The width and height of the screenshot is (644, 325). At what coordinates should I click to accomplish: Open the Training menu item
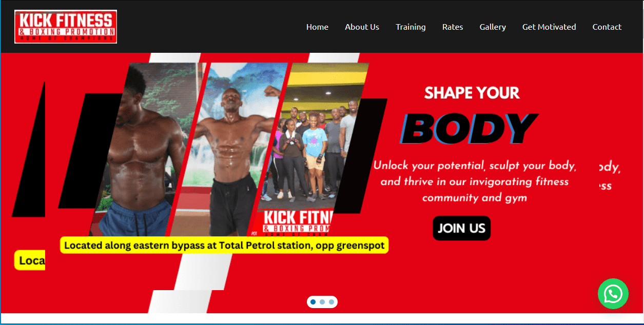411,27
